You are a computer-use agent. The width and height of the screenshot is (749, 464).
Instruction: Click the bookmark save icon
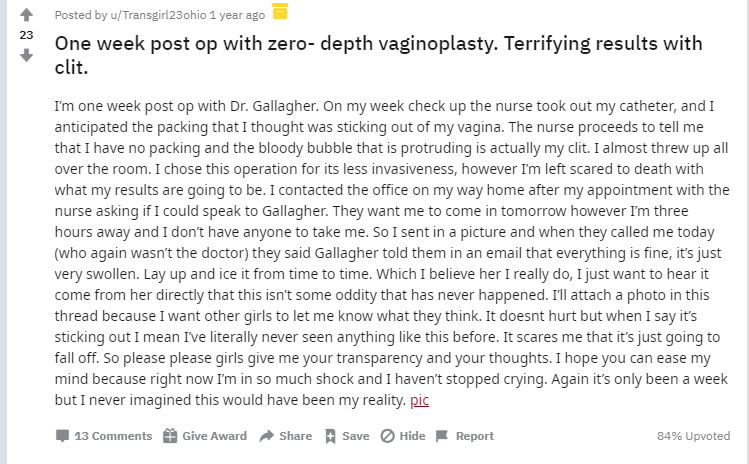[x=330, y=436]
